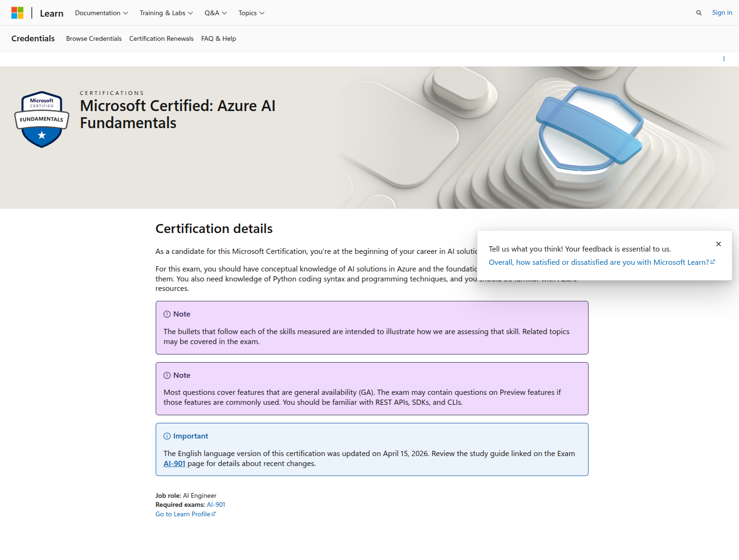
Task: Go to Learn Profile
Action: (x=186, y=514)
